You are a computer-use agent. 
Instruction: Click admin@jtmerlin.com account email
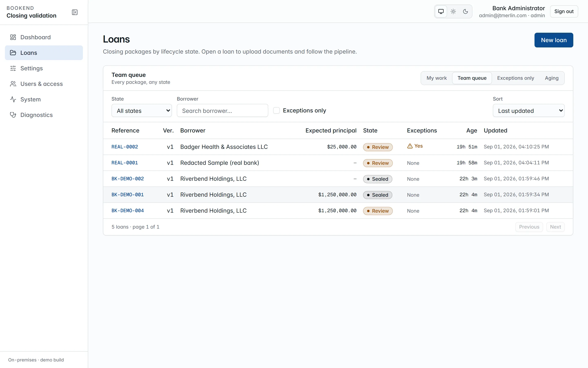point(503,16)
